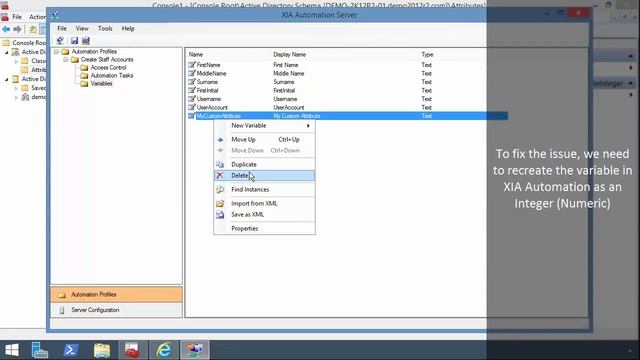This screenshot has width=640, height=360.
Task: Click the Variables folder icon in tree
Action: pos(84,84)
